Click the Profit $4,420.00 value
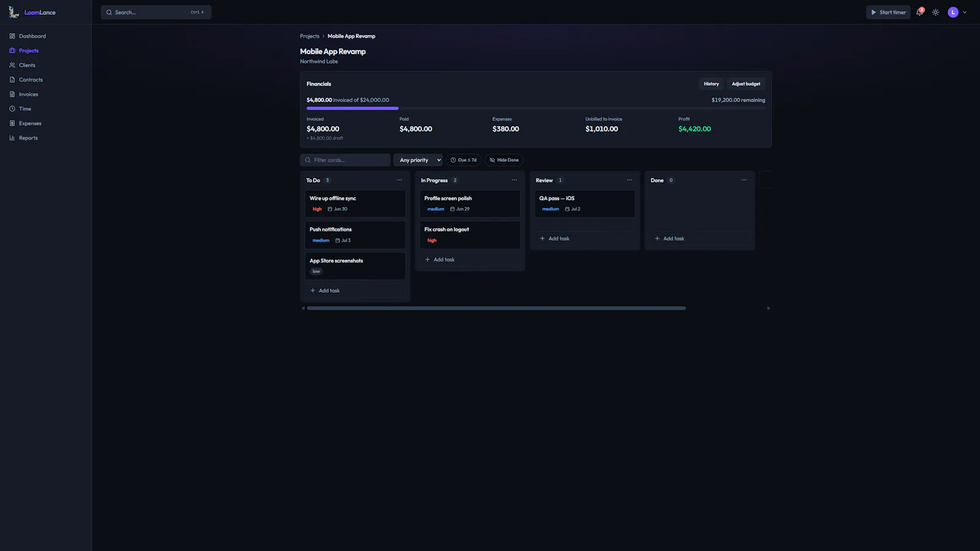980x551 pixels. 695,129
